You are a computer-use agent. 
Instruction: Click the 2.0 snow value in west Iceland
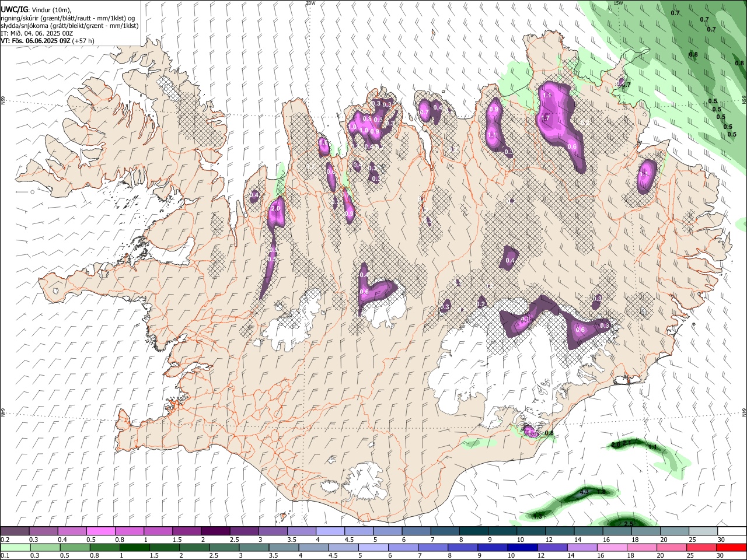276,208
